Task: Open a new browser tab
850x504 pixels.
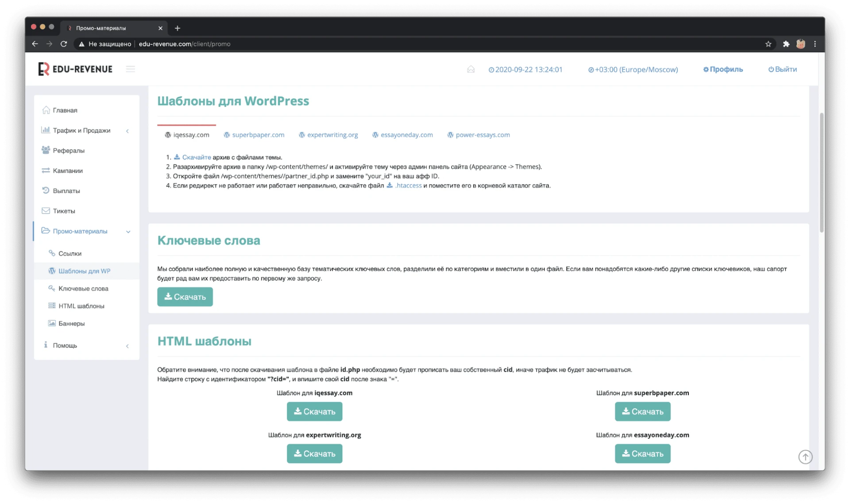Action: click(x=178, y=28)
